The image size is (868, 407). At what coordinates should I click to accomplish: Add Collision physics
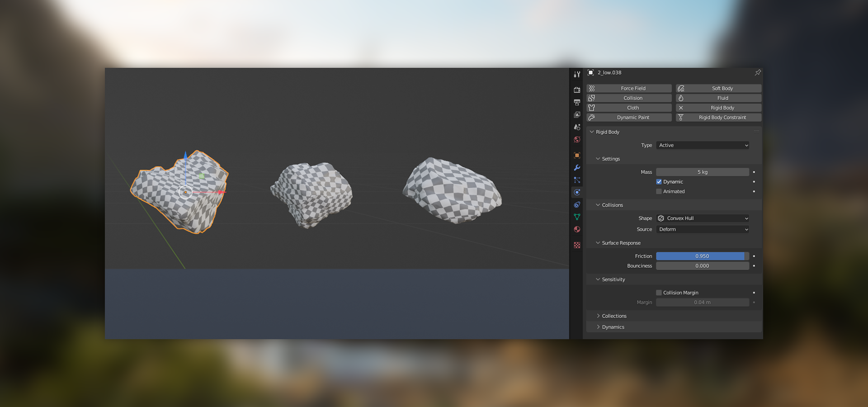[629, 98]
